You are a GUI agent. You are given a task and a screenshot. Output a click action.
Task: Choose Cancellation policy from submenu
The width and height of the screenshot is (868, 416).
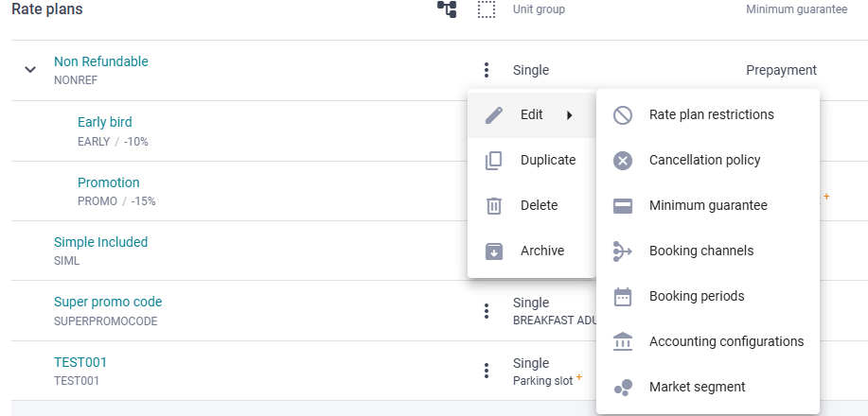pyautogui.click(x=708, y=161)
